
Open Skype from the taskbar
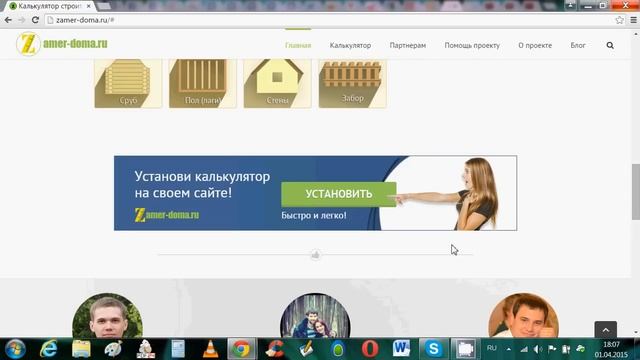433,349
